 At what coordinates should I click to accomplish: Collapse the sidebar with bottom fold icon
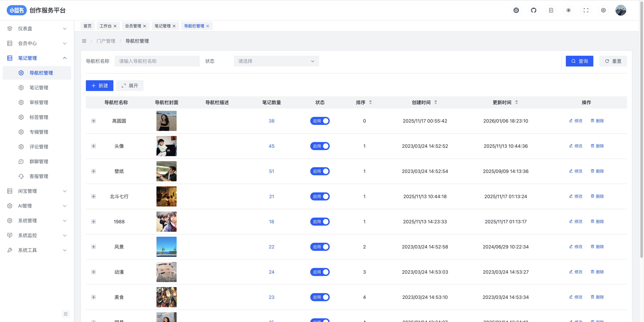tap(66, 314)
